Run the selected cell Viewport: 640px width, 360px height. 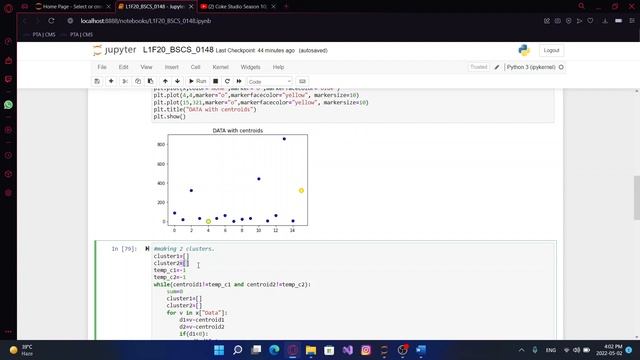click(x=198, y=81)
